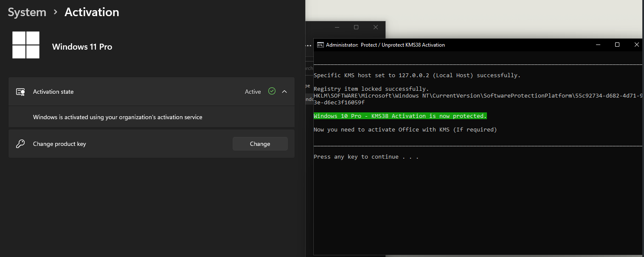Click the Active status label
The width and height of the screenshot is (644, 257).
coord(252,91)
